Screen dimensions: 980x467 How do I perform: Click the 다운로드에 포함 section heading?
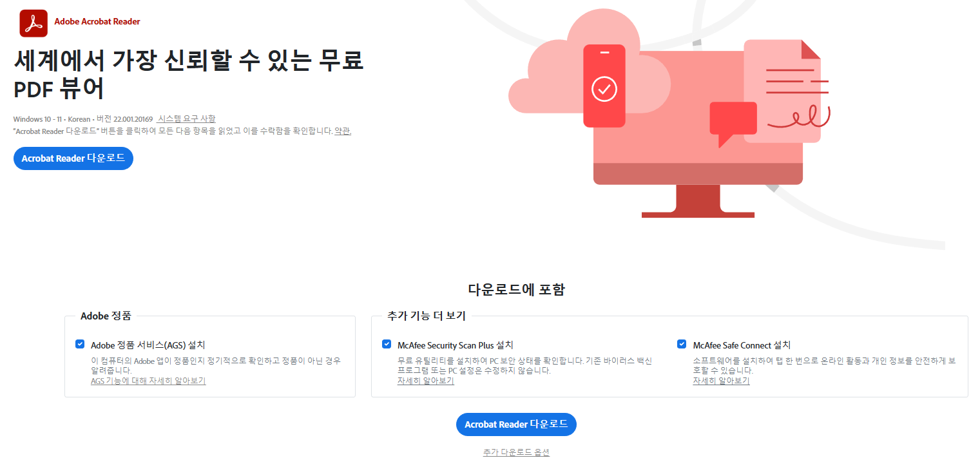(x=516, y=290)
